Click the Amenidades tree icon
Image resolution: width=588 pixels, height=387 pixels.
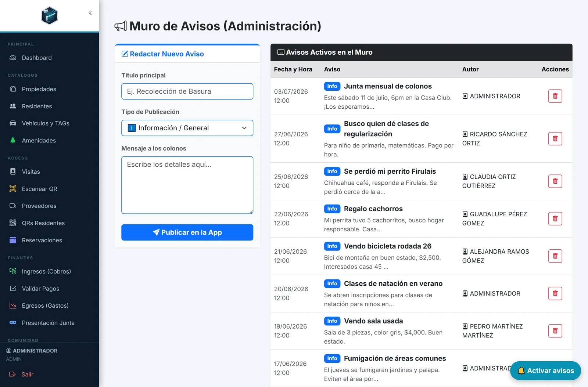click(x=13, y=140)
